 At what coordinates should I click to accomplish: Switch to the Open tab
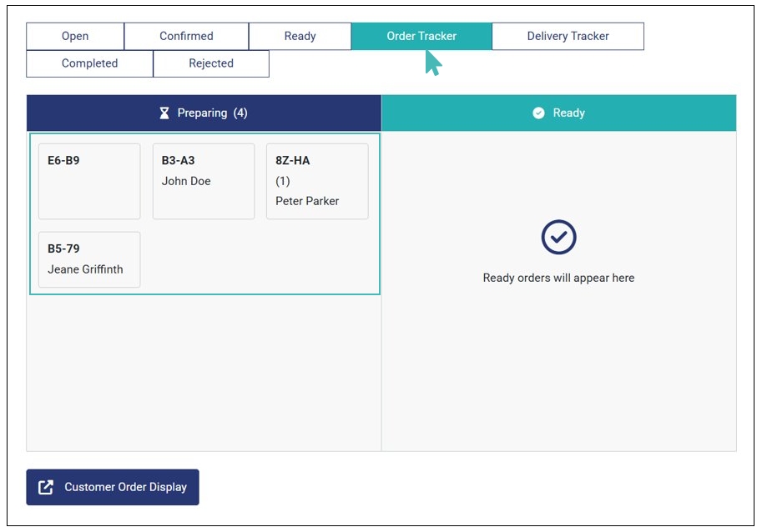(75, 37)
